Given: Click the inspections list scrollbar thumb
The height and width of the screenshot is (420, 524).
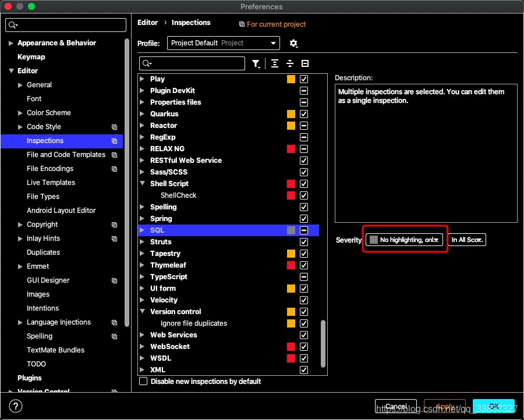Looking at the screenshot, I should pos(323,344).
